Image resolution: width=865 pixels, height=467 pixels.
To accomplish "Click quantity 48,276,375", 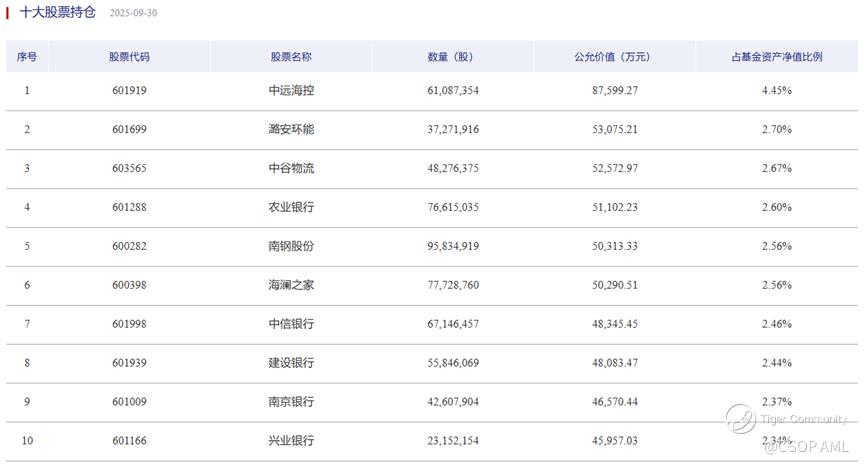I will click(452, 168).
